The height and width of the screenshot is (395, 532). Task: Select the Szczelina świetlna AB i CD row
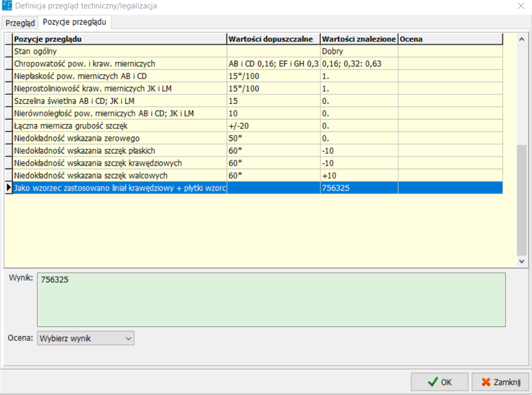pyautogui.click(x=119, y=101)
